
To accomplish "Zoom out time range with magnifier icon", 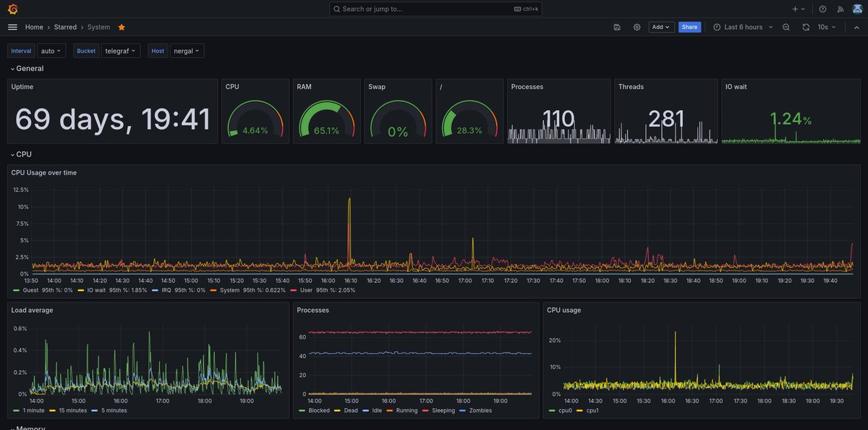I will click(786, 27).
